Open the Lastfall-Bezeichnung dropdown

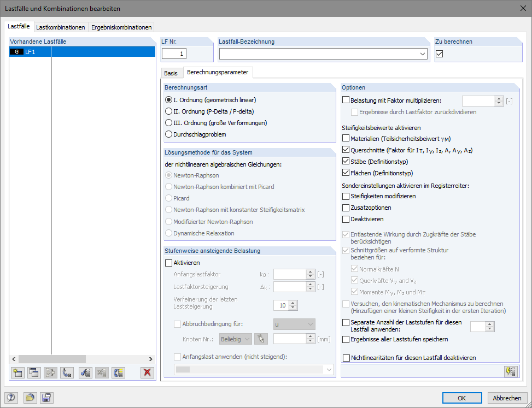(x=423, y=54)
